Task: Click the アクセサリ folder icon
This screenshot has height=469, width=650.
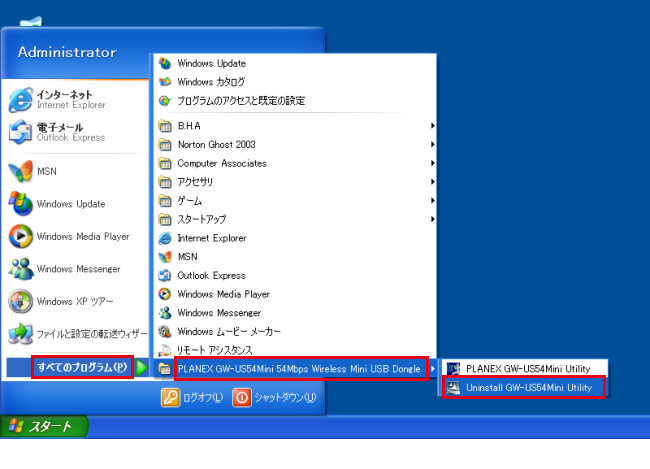Action: click(165, 182)
